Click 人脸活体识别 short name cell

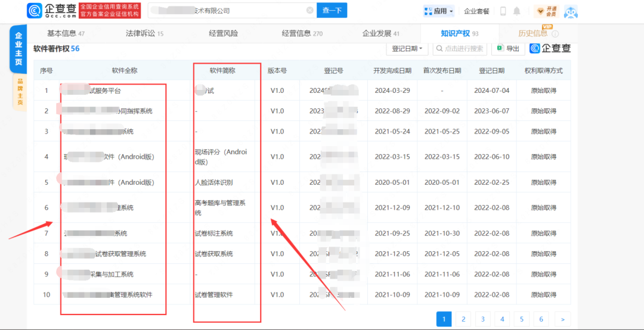(x=214, y=182)
